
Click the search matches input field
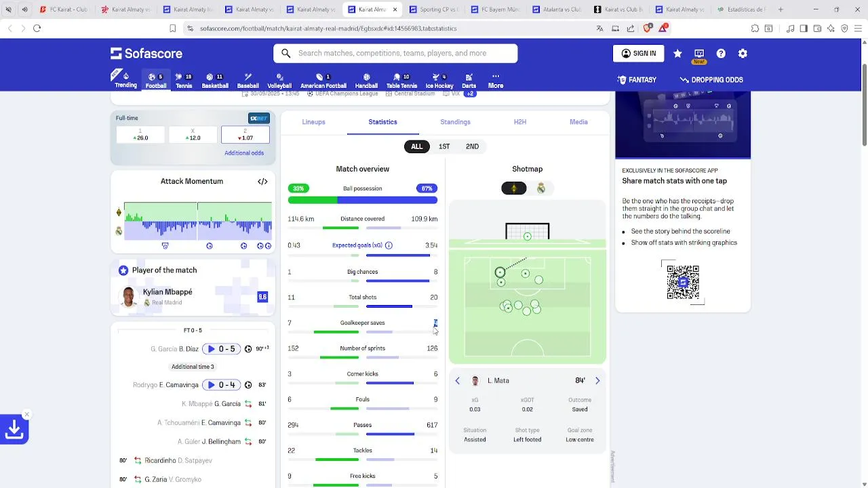(x=395, y=54)
